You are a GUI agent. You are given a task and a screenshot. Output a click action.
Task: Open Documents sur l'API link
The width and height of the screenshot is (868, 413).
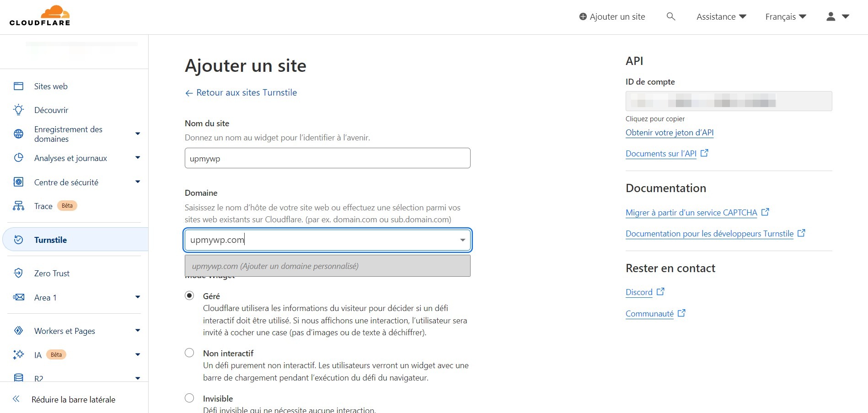point(661,154)
